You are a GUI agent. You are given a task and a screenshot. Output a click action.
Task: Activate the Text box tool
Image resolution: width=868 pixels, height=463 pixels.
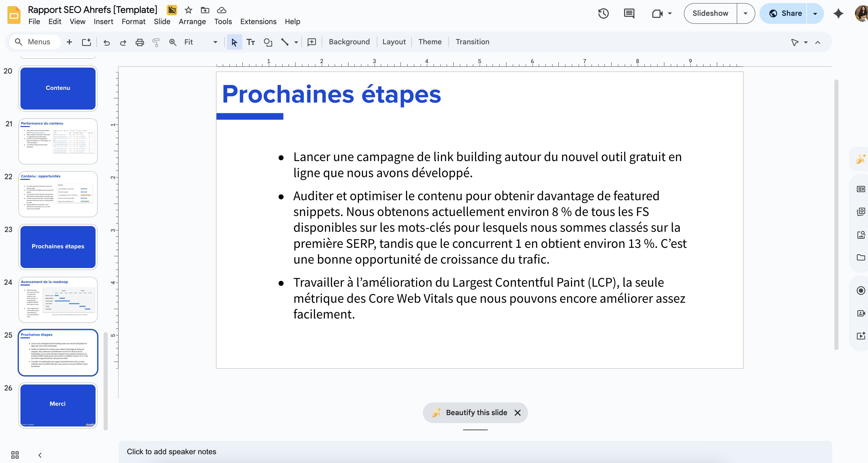pyautogui.click(x=251, y=42)
